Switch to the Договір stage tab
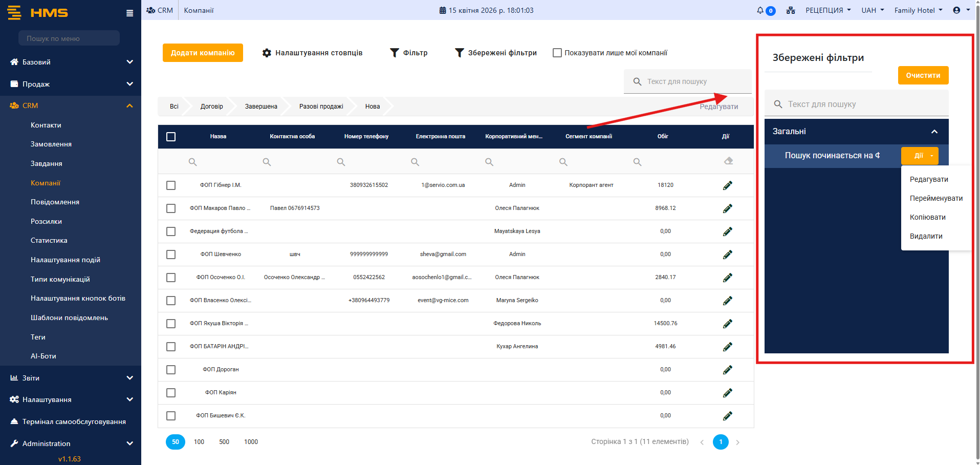 coord(211,107)
